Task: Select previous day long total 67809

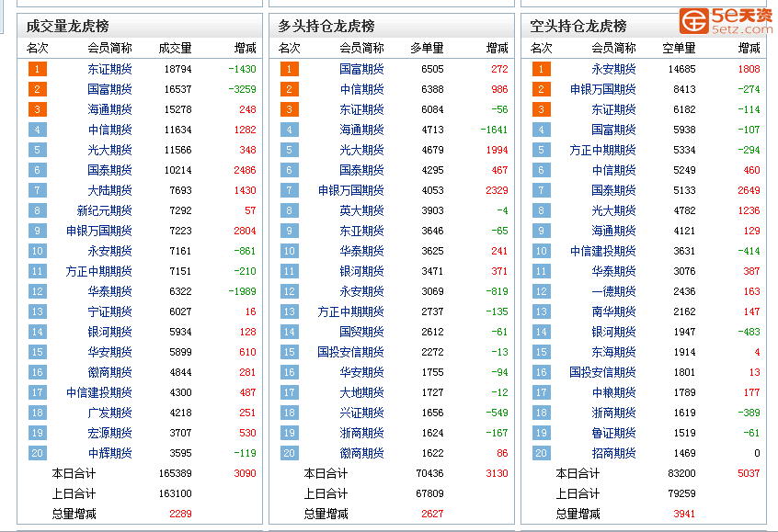Action: pyautogui.click(x=430, y=493)
